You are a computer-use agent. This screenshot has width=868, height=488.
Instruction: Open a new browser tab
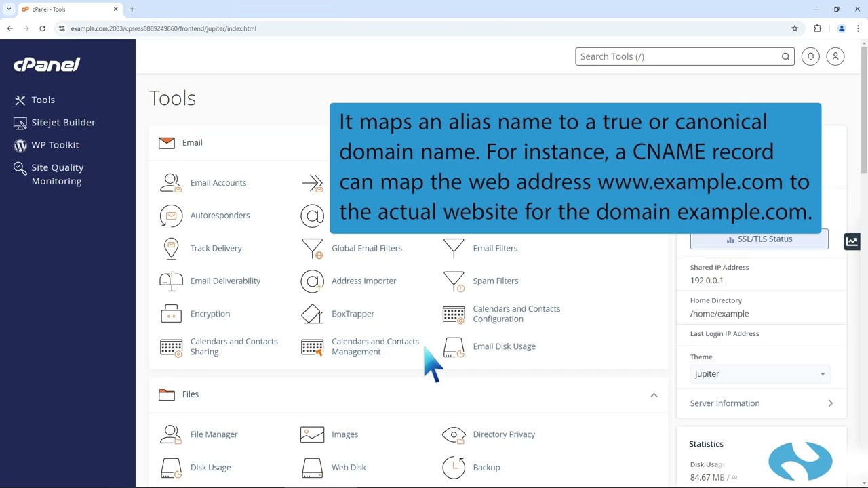coord(132,9)
